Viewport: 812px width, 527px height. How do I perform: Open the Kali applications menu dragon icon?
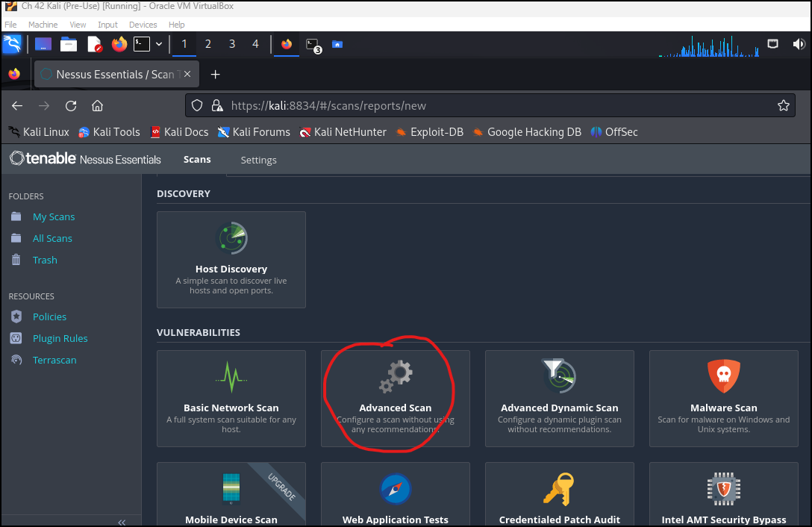pos(12,44)
